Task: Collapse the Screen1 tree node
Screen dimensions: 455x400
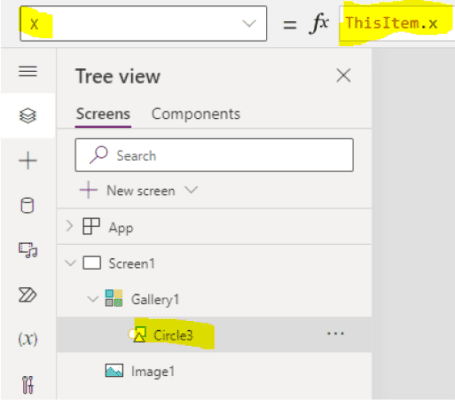Action: (70, 263)
